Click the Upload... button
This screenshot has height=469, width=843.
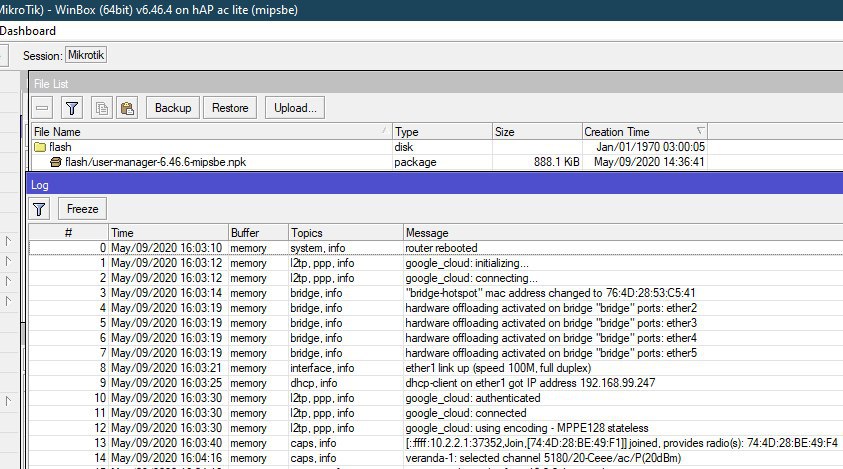point(295,108)
